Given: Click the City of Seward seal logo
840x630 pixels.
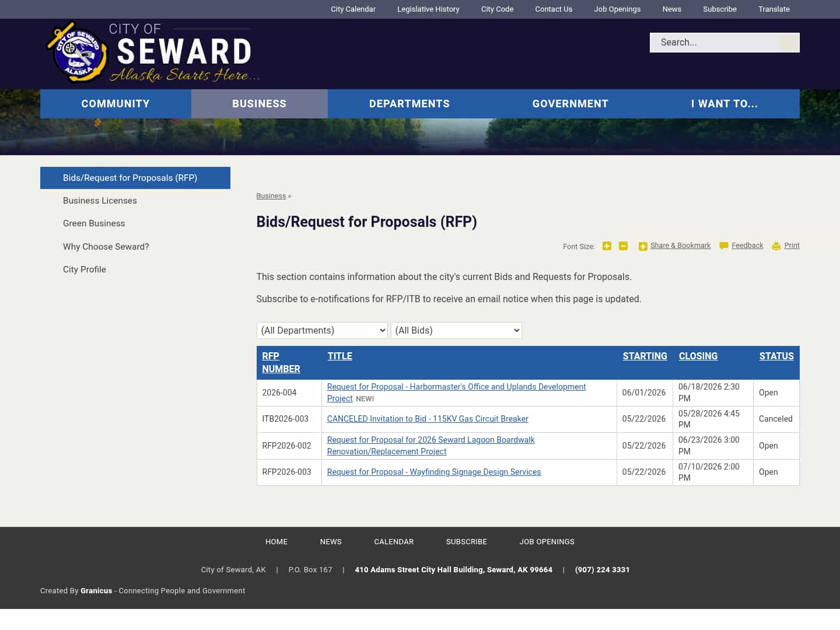Looking at the screenshot, I should pos(77,52).
